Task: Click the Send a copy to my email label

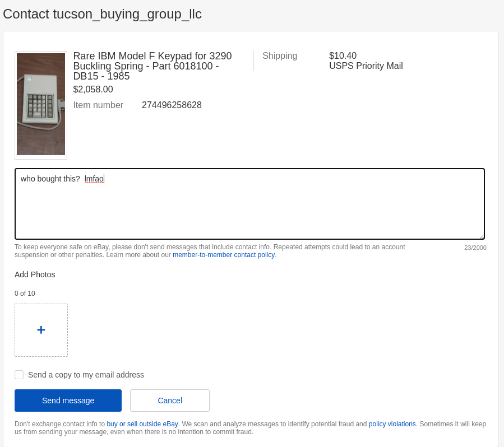Action: pyautogui.click(x=86, y=375)
